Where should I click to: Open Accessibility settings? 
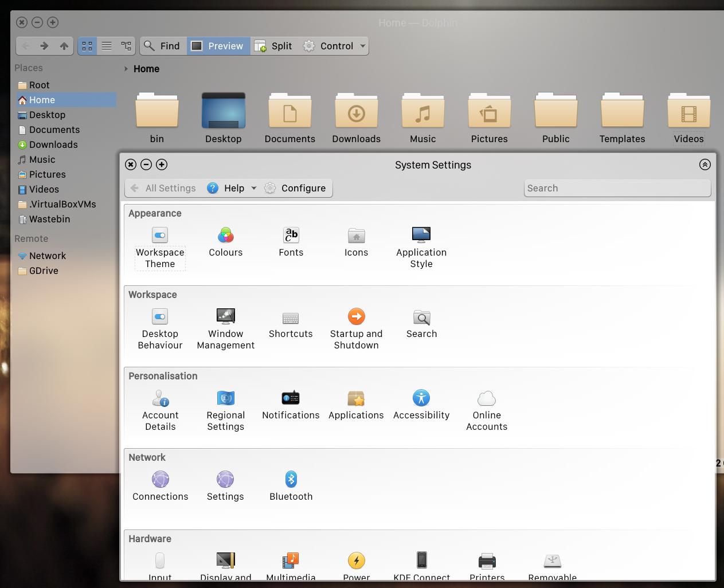pyautogui.click(x=421, y=405)
